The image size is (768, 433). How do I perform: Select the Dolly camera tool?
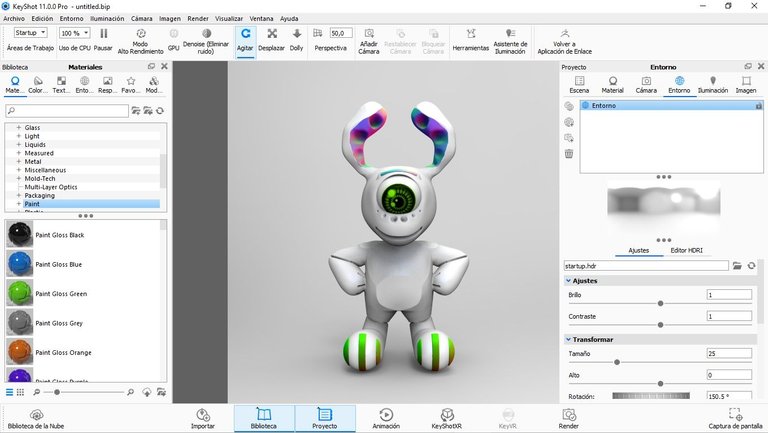(296, 40)
